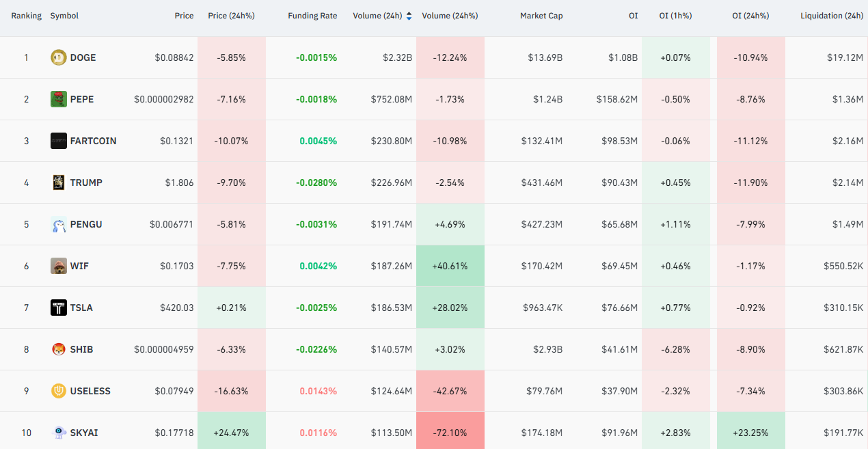
Task: Click the USELESS coin icon
Action: [59, 391]
